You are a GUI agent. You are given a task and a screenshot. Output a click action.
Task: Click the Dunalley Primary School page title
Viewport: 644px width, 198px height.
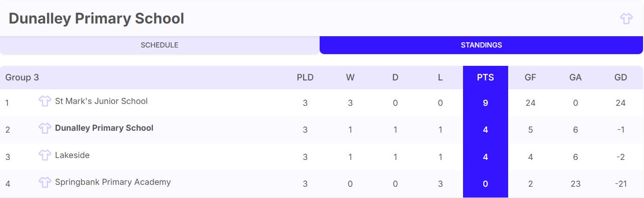96,19
